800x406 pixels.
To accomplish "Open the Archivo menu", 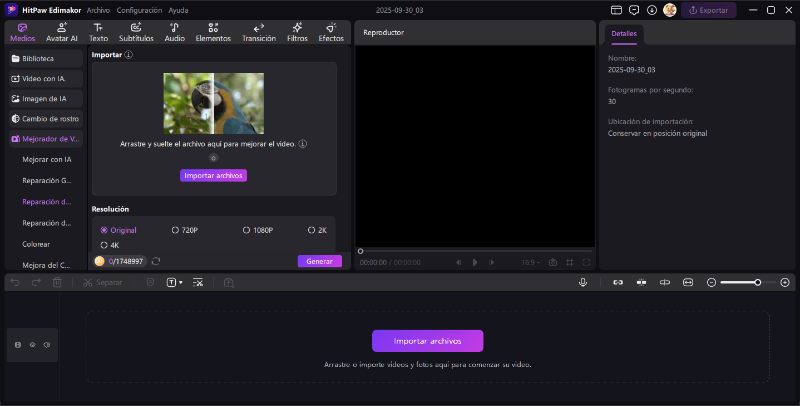I will (x=98, y=10).
